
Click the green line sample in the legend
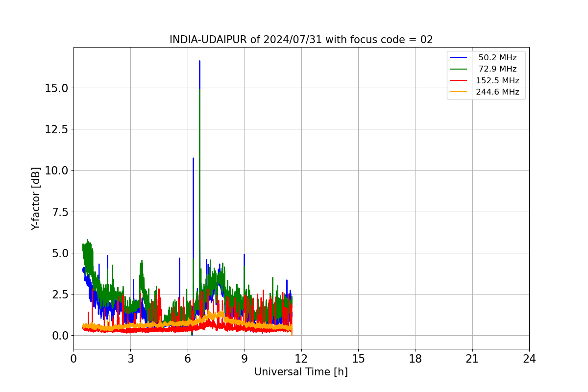click(459, 69)
